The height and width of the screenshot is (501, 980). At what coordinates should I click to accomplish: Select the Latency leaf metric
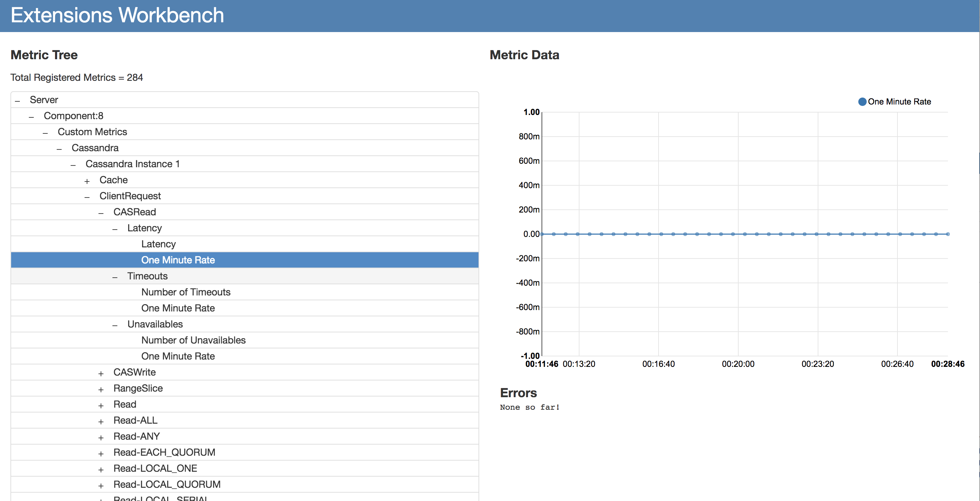click(x=158, y=244)
